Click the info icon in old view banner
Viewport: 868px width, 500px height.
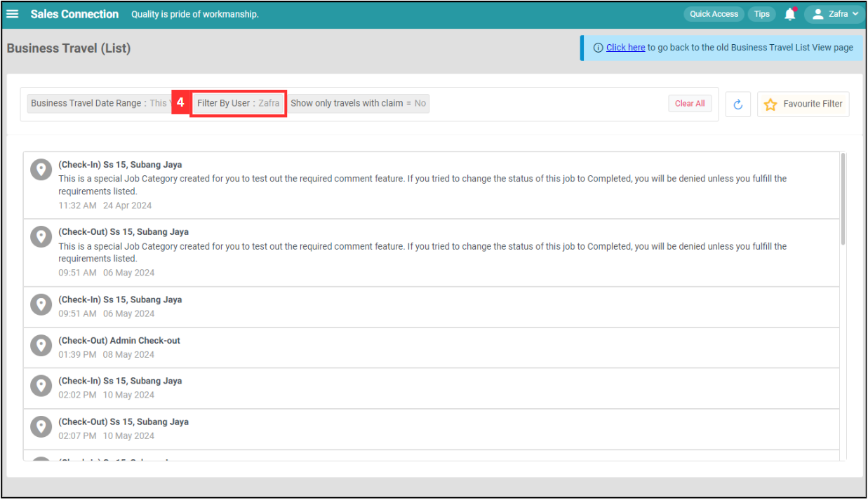point(598,48)
